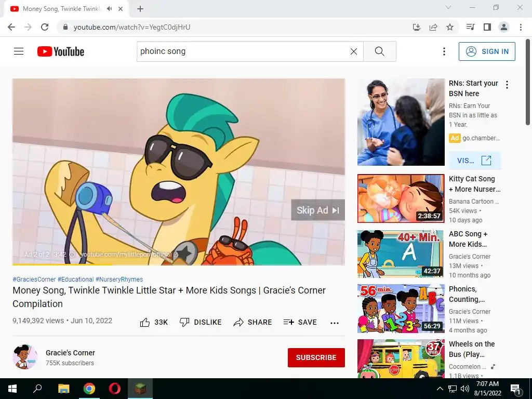Open volume control in system tray
The width and height of the screenshot is (532, 399).
[465, 389]
